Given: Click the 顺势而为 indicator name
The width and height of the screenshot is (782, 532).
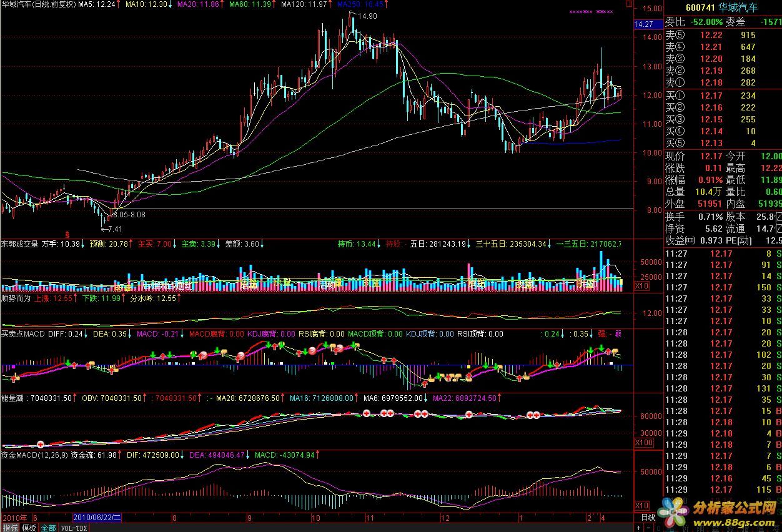Looking at the screenshot, I should pyautogui.click(x=16, y=298).
